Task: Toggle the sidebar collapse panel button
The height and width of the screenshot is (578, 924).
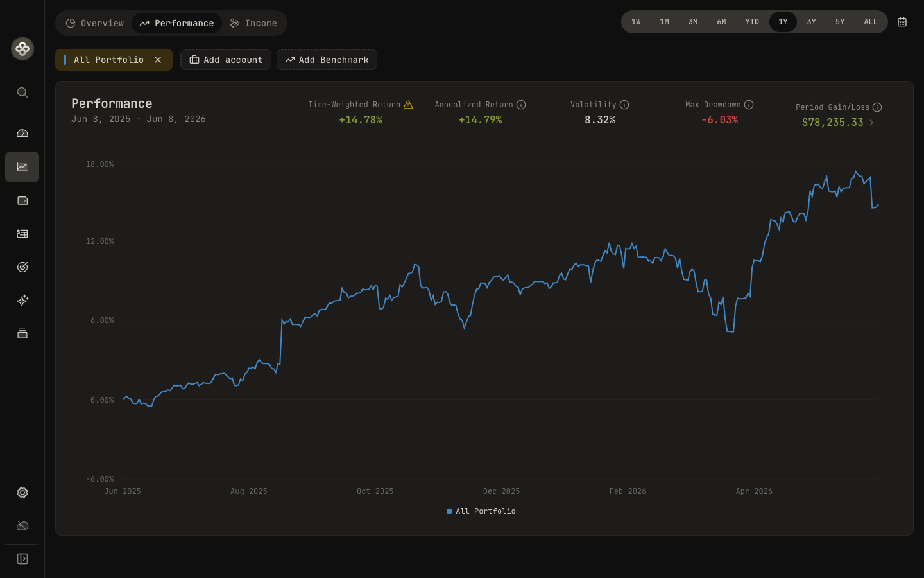Action: coord(22,559)
